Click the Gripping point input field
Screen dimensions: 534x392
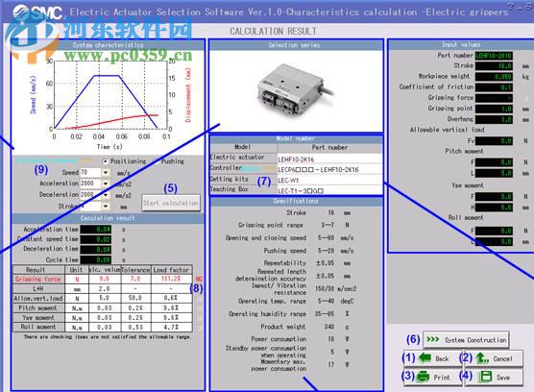494,109
